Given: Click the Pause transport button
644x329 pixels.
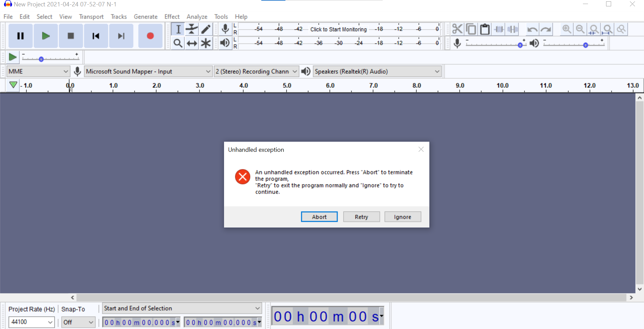Looking at the screenshot, I should (x=20, y=36).
